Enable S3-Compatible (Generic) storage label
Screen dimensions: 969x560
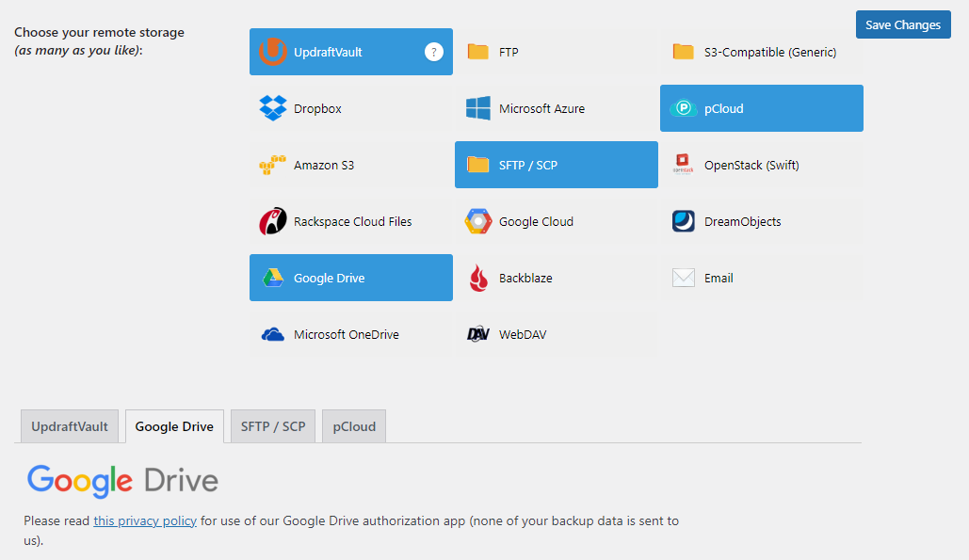[770, 53]
